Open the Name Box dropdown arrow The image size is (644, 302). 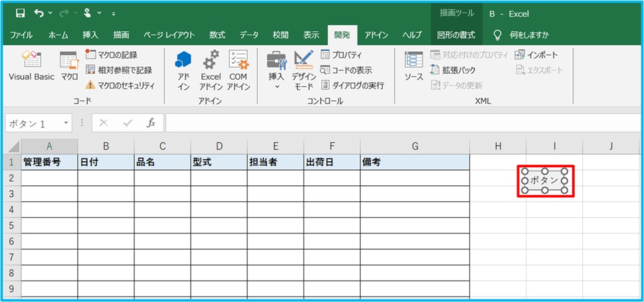click(66, 123)
